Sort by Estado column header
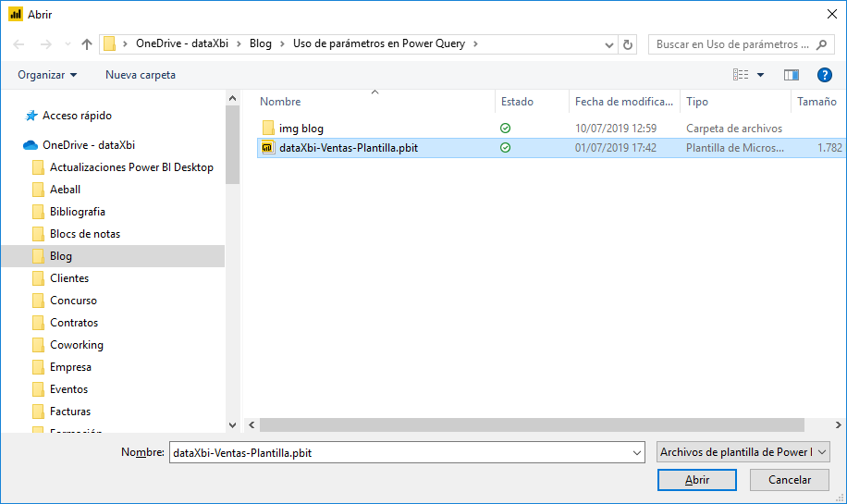The image size is (847, 504). (517, 102)
